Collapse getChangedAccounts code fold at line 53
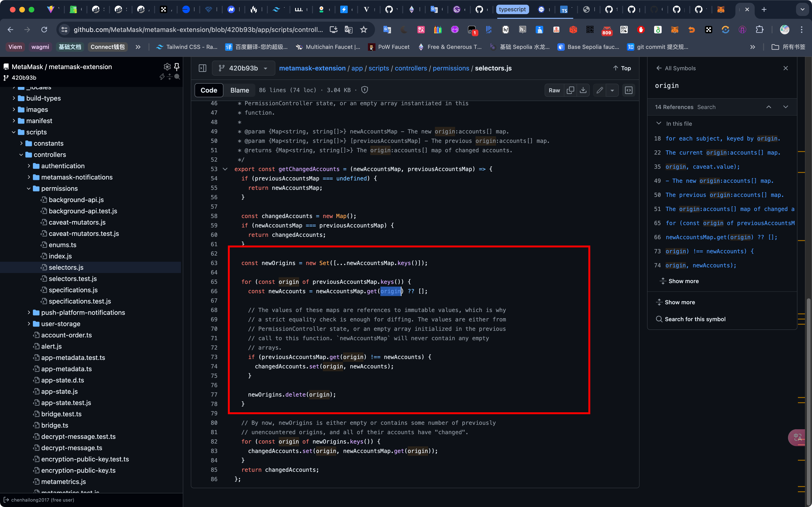Screen dimensions: 812x507 pos(225,169)
